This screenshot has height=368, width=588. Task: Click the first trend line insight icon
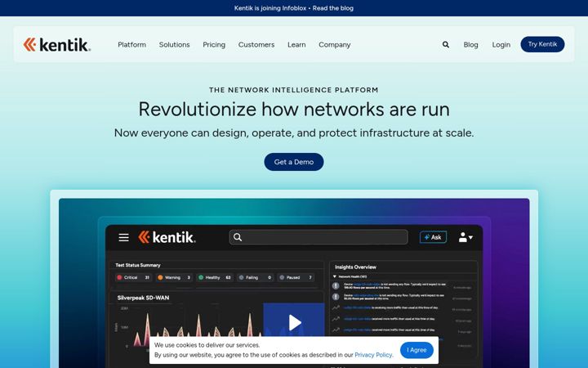tap(336, 307)
